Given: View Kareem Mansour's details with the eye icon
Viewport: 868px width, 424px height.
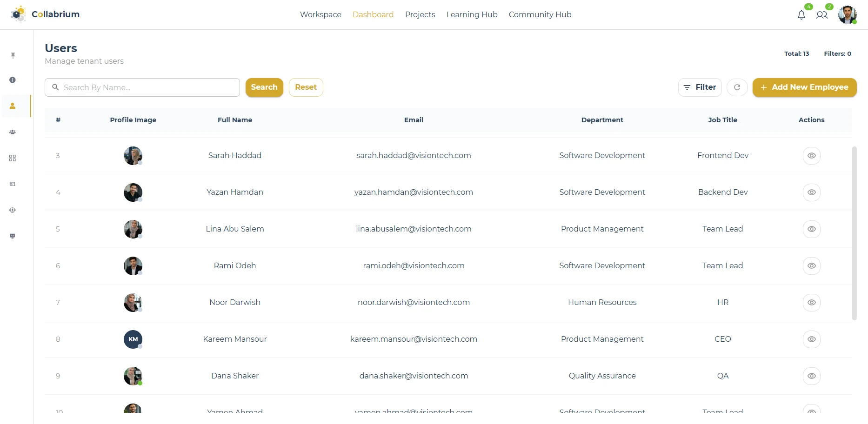Looking at the screenshot, I should [x=811, y=339].
